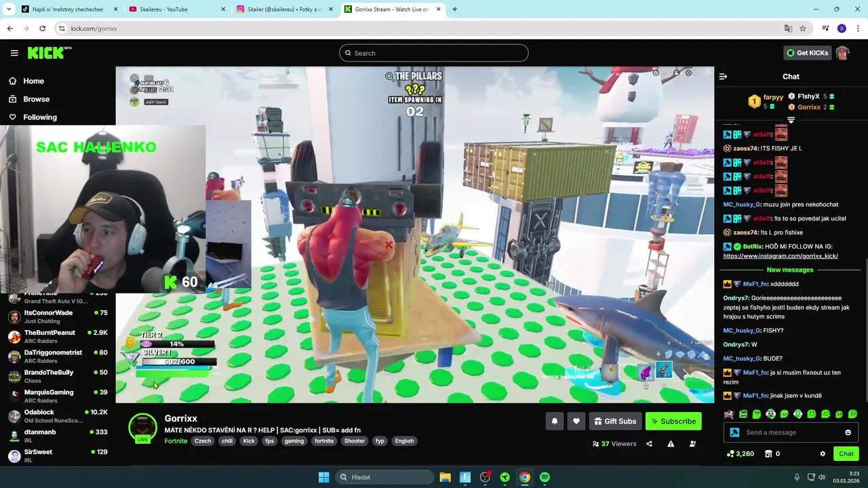This screenshot has height=488, width=868.
Task: Open a new browser tab
Action: (x=454, y=9)
